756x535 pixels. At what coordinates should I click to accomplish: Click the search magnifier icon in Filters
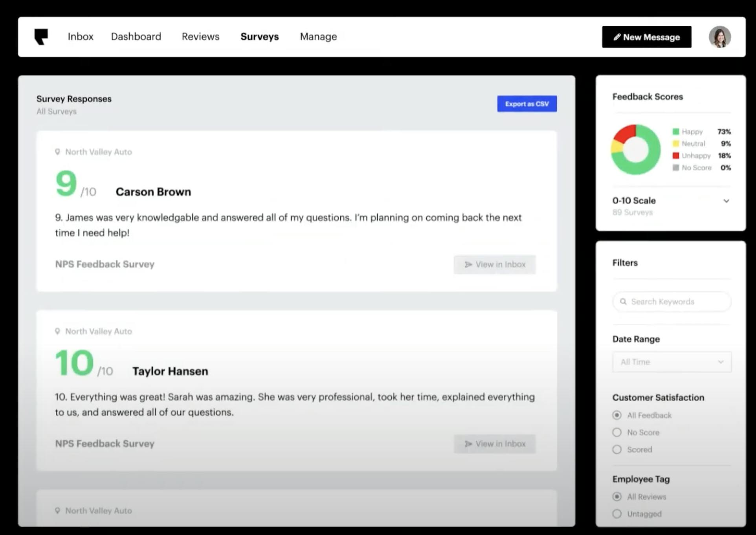coord(623,302)
